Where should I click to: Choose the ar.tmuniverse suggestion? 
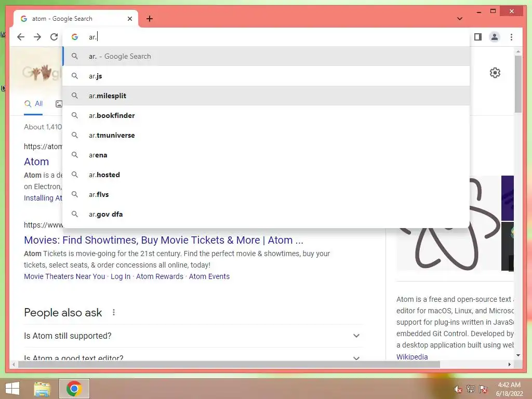pyautogui.click(x=267, y=135)
